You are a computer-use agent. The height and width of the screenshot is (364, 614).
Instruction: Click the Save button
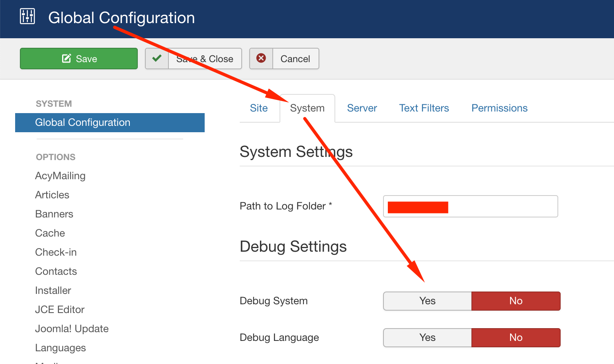tap(79, 59)
